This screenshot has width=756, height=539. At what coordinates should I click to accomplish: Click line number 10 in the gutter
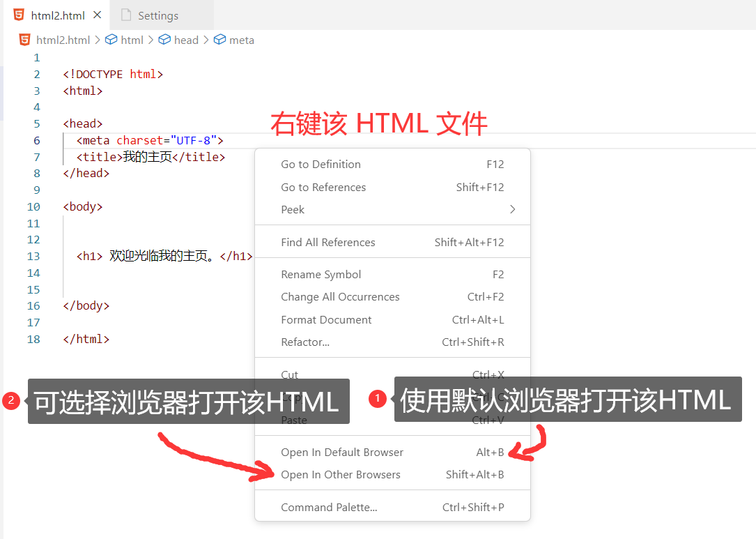click(x=33, y=207)
